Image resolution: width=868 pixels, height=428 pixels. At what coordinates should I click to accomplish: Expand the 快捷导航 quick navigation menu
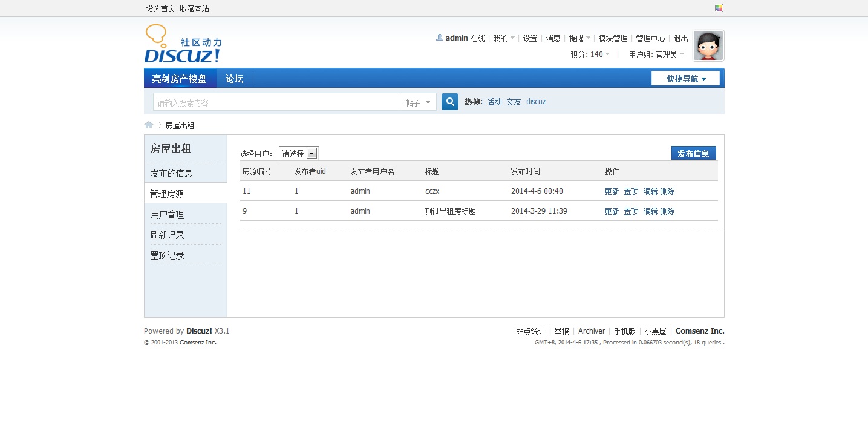[x=685, y=79]
